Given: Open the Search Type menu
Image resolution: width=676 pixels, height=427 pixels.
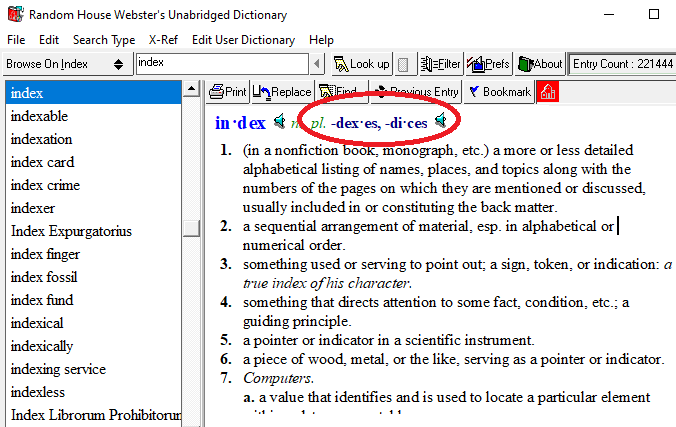Looking at the screenshot, I should coord(103,40).
